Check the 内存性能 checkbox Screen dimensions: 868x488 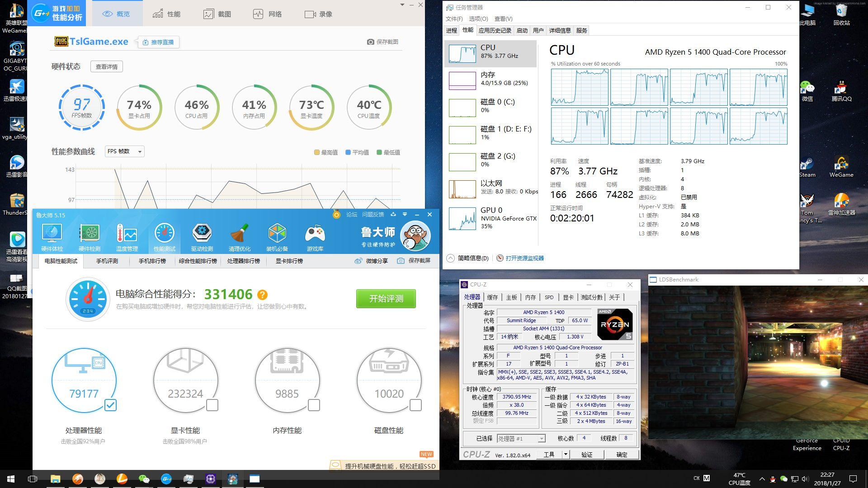314,405
